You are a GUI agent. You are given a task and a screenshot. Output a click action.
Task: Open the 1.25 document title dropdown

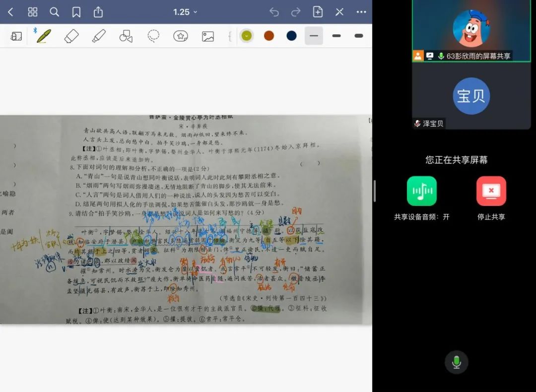[x=185, y=12]
